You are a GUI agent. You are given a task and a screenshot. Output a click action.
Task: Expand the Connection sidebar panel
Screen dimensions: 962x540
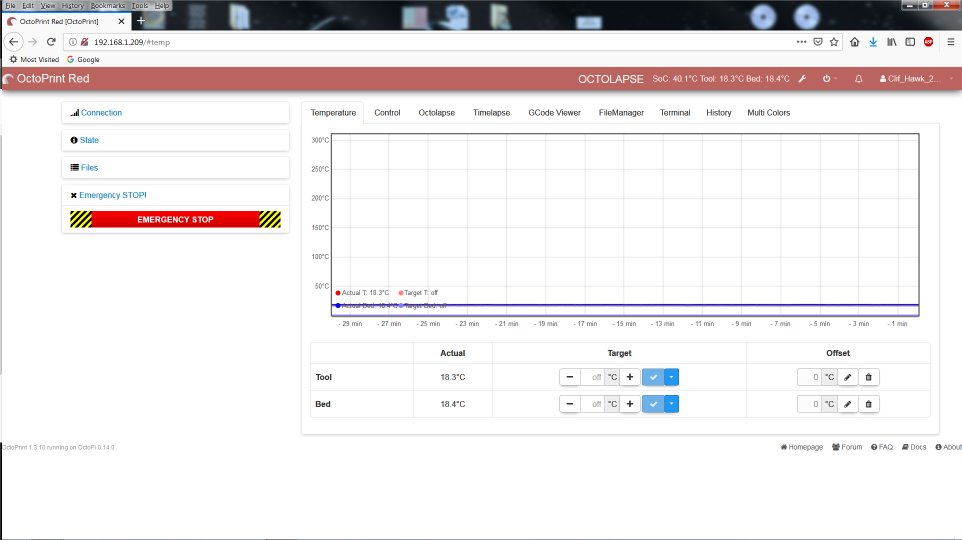click(101, 113)
